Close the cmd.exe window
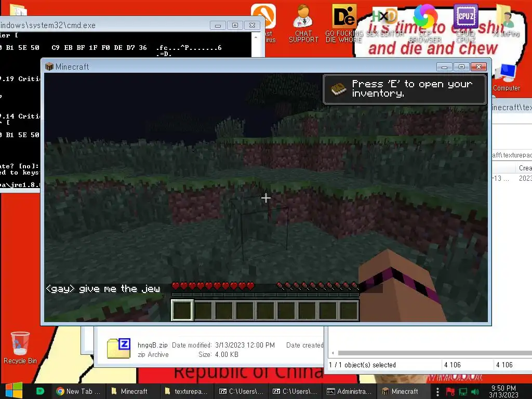The width and height of the screenshot is (532, 399). pos(252,25)
